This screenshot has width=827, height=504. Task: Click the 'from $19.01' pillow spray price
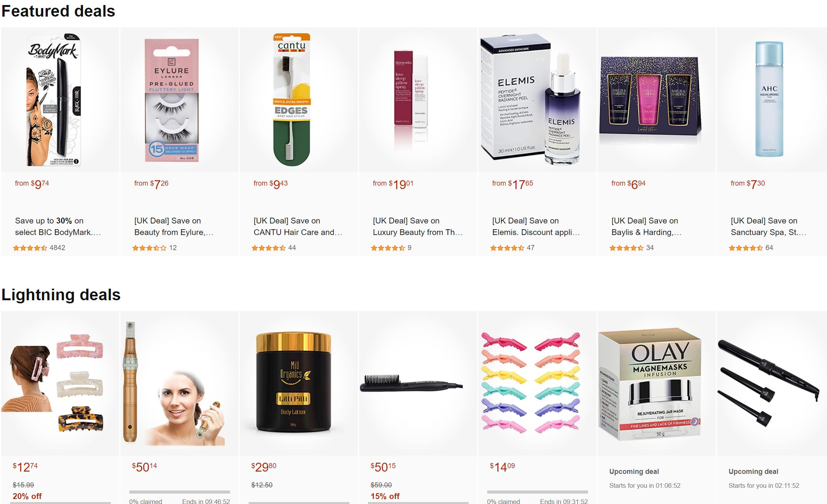[393, 184]
